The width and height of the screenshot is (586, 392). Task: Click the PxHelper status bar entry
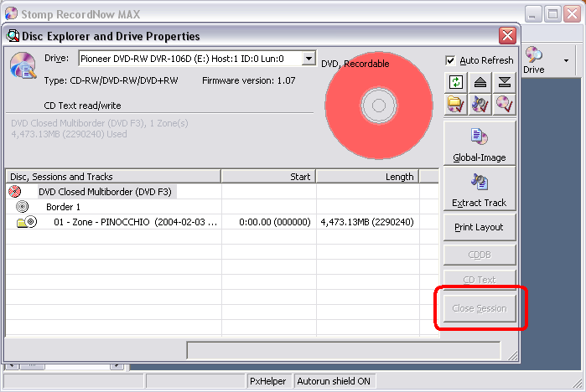[268, 381]
